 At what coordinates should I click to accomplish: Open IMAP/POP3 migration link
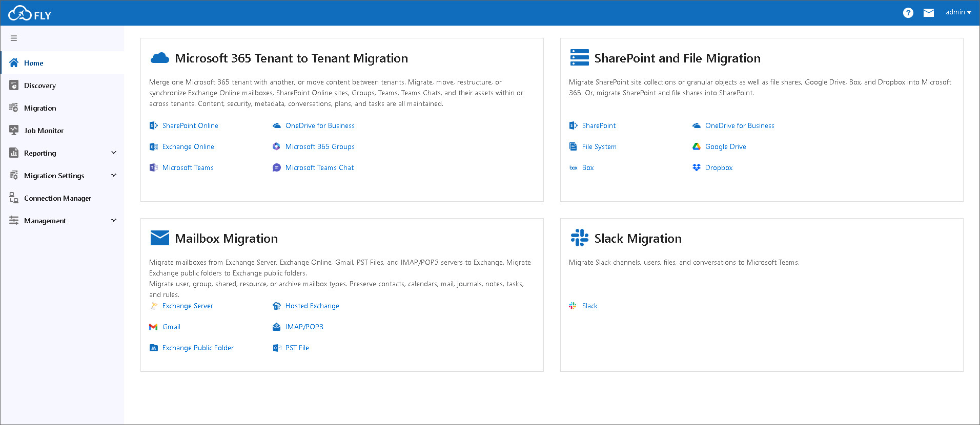(304, 327)
